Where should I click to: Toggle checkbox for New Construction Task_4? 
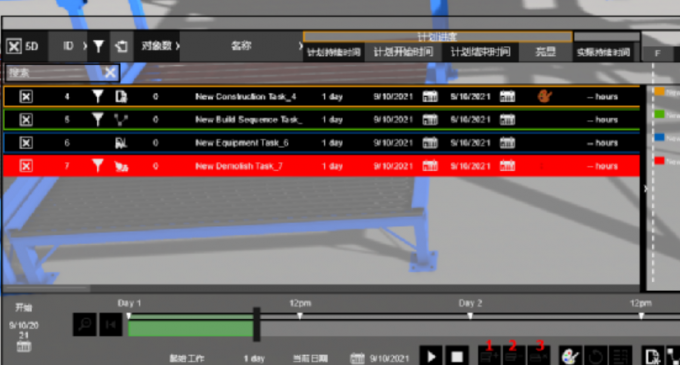pyautogui.click(x=26, y=96)
